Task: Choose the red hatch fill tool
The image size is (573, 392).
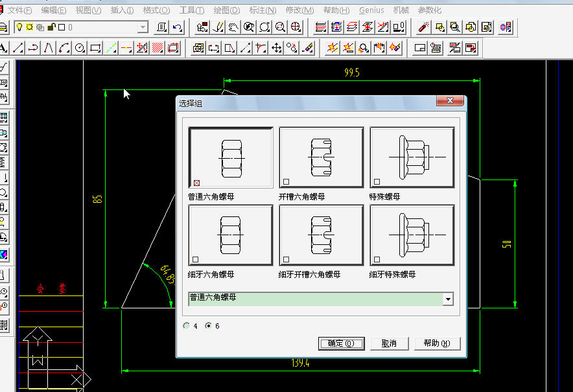Action: pos(158,48)
